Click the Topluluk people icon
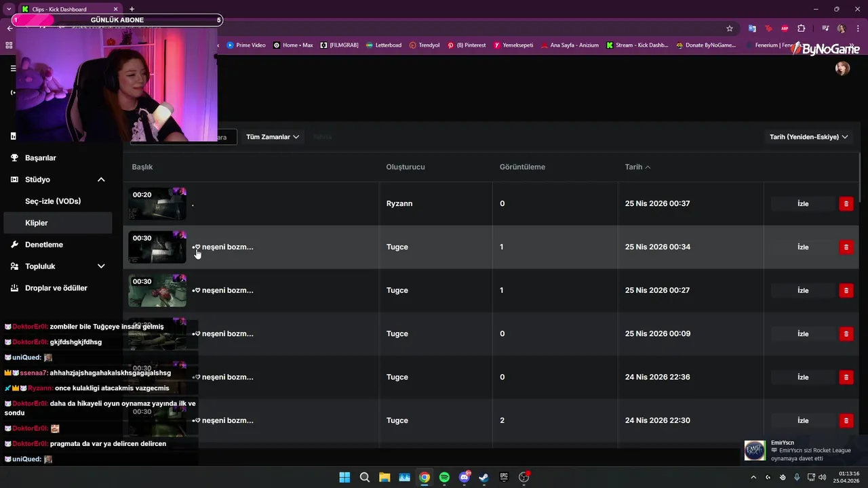 [x=14, y=266]
